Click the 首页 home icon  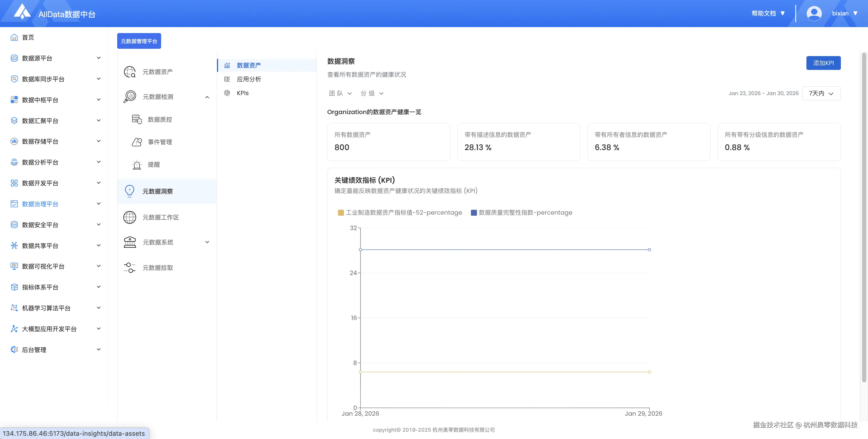point(14,37)
